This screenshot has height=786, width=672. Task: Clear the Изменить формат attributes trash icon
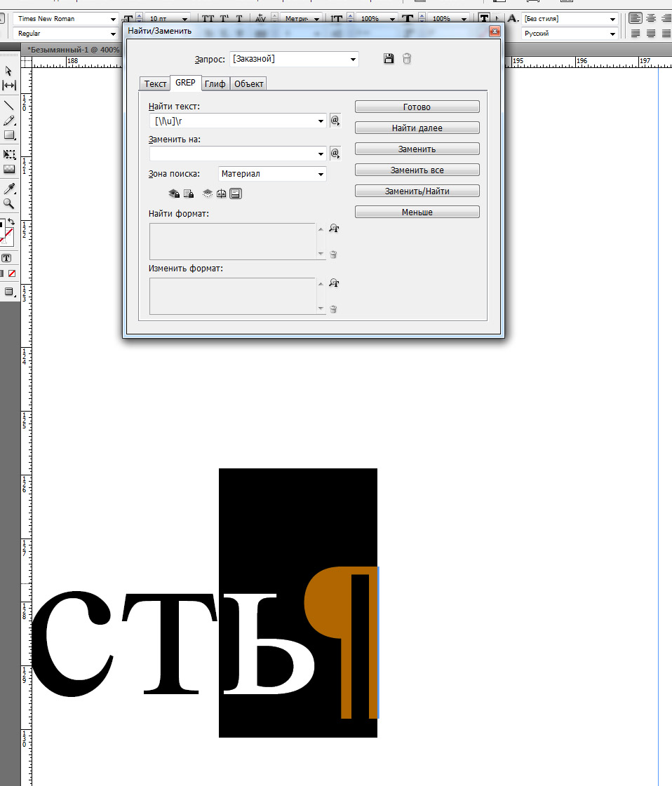tap(333, 309)
